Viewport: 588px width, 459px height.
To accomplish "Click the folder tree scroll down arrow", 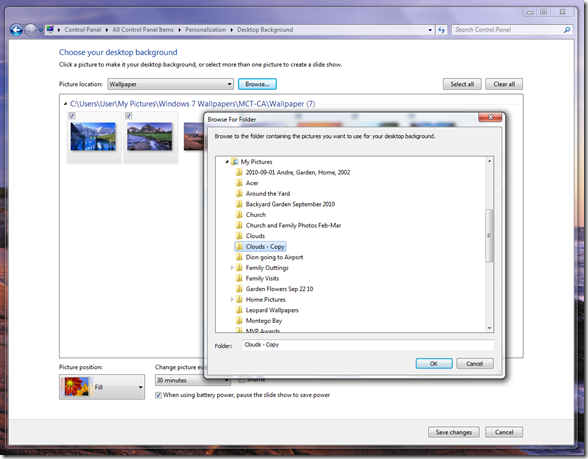I will (489, 328).
